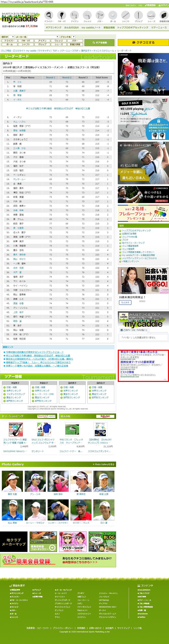Screen dimensions: 169x644
Task: Open the ドライバー driver category icon
Action: [49, 17]
